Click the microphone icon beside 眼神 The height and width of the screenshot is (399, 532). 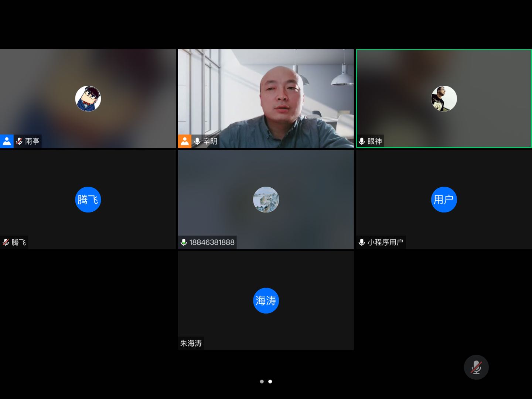[x=362, y=141]
